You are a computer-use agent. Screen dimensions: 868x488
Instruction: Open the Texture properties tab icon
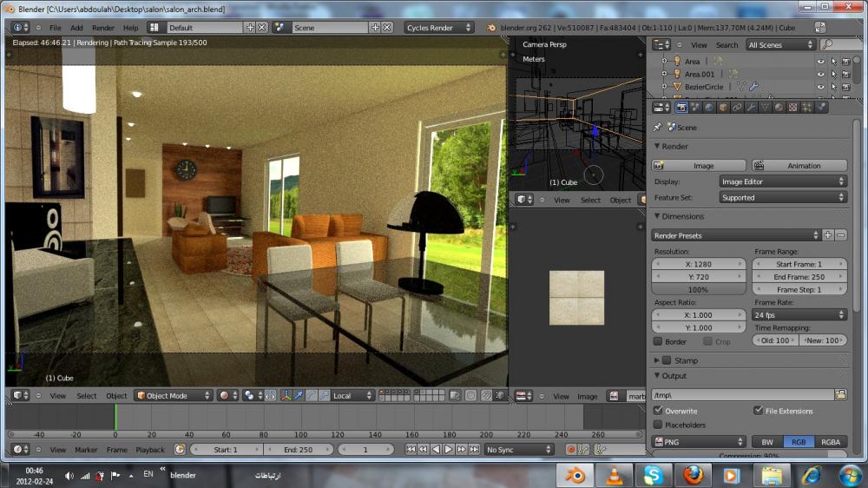click(x=792, y=108)
